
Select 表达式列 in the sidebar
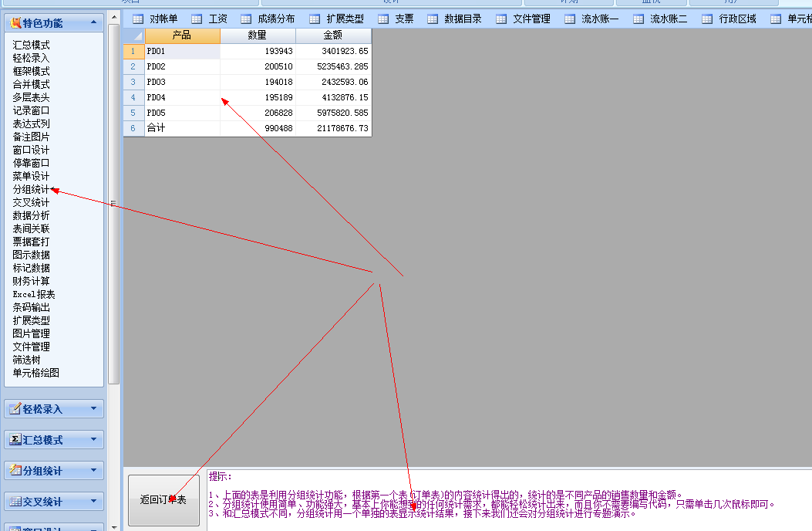coord(32,123)
